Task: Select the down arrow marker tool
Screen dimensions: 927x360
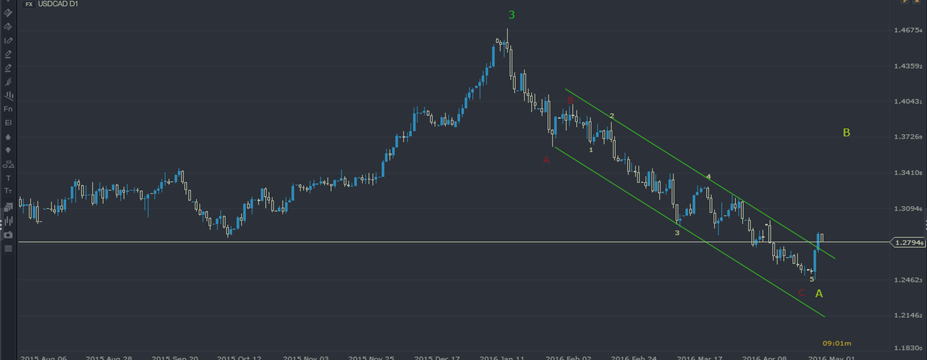Action: click(8, 150)
